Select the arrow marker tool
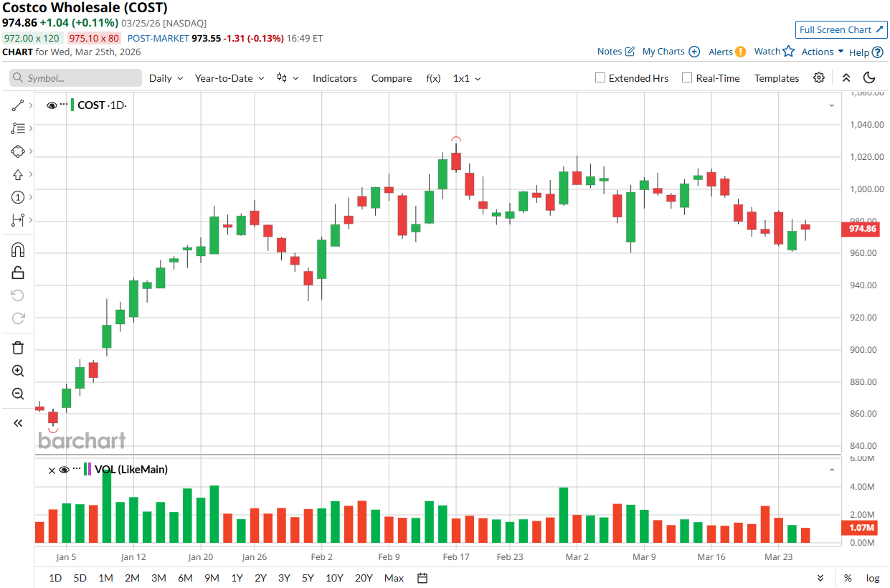Viewport: 890px width, 588px height. pos(18,174)
